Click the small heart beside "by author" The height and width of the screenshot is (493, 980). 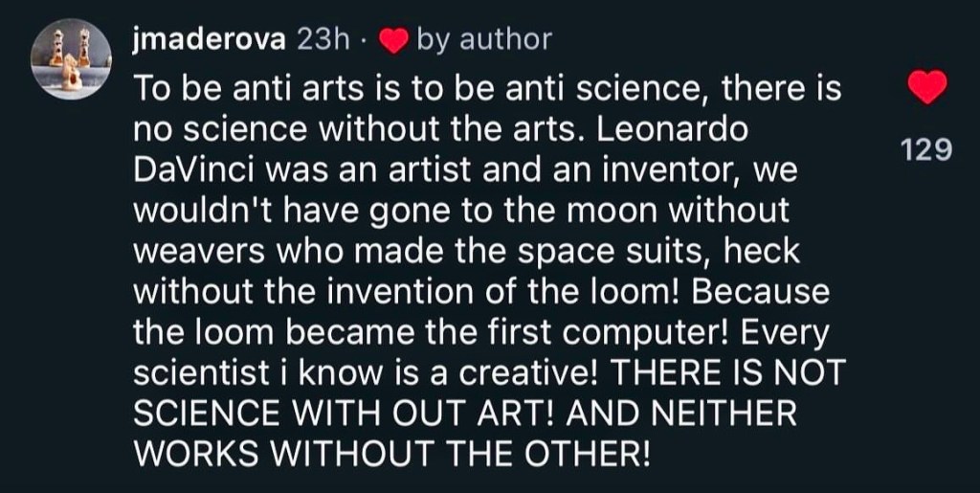pos(393,40)
